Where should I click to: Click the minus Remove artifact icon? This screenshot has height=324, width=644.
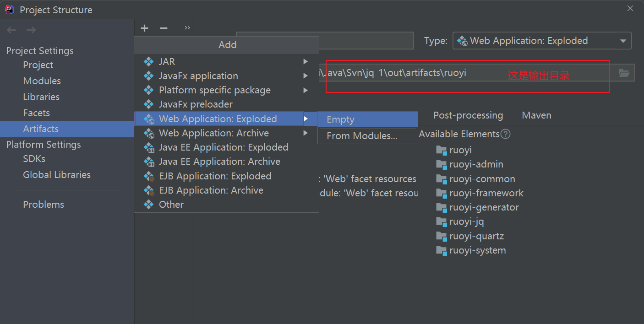click(x=164, y=28)
